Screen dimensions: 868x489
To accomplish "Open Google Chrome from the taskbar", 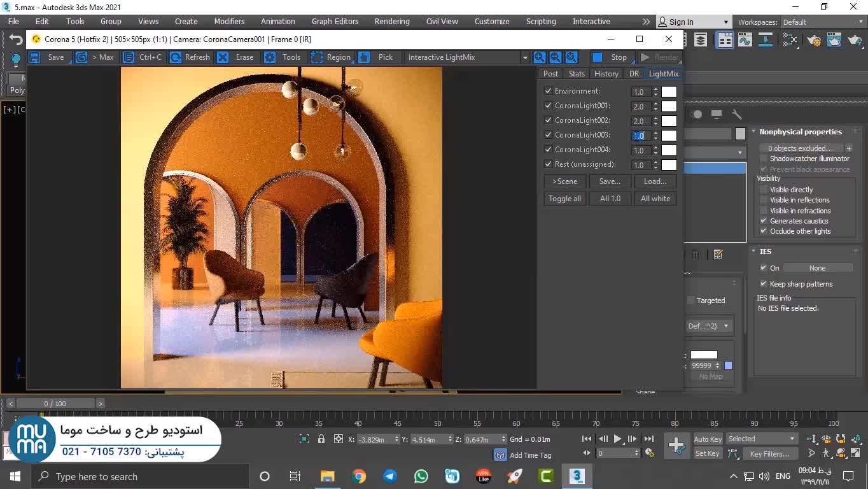I will (359, 476).
